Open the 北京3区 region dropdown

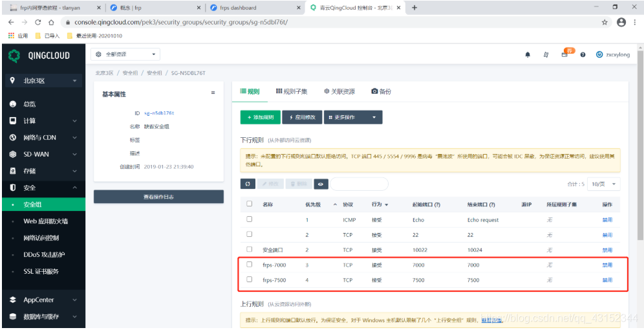pos(43,81)
